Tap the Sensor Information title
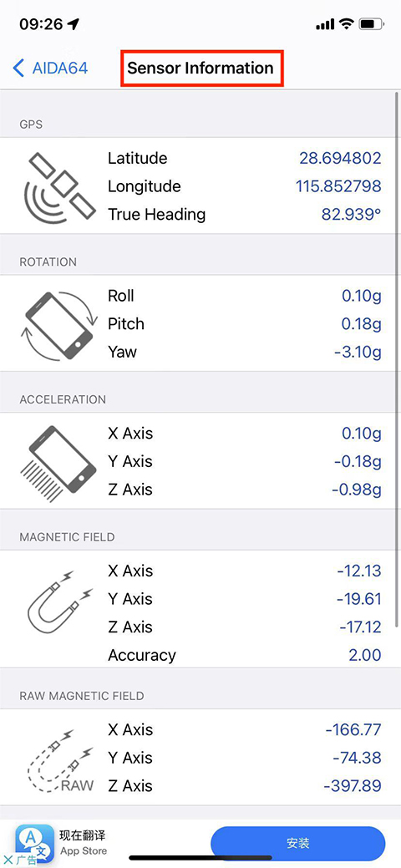 (x=200, y=69)
